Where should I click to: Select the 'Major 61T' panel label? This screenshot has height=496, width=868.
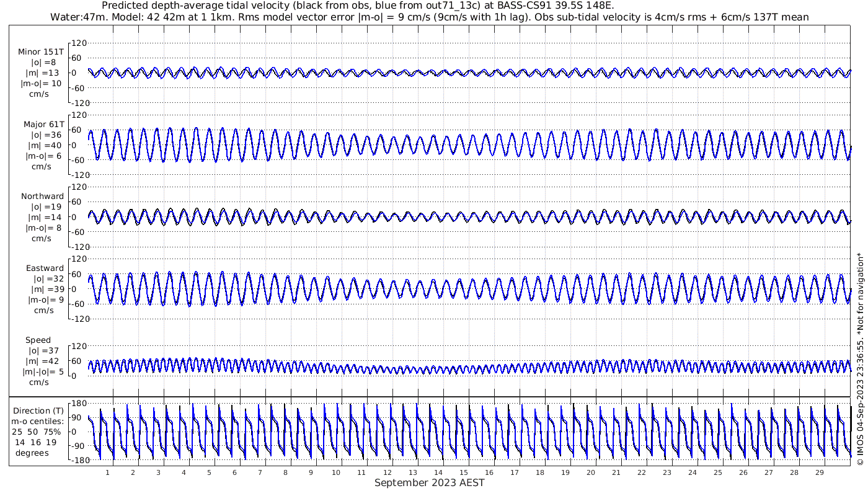[43, 125]
